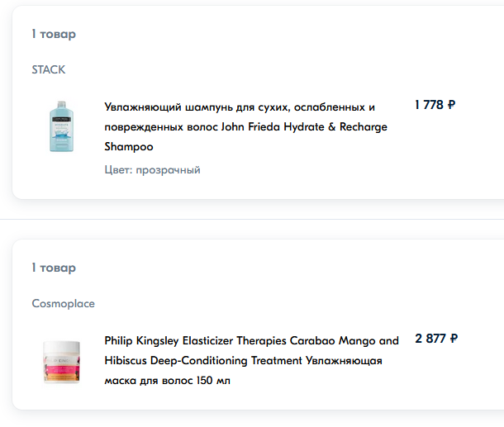
Task: Select "1 товар" heading above STACK
Action: tap(54, 34)
